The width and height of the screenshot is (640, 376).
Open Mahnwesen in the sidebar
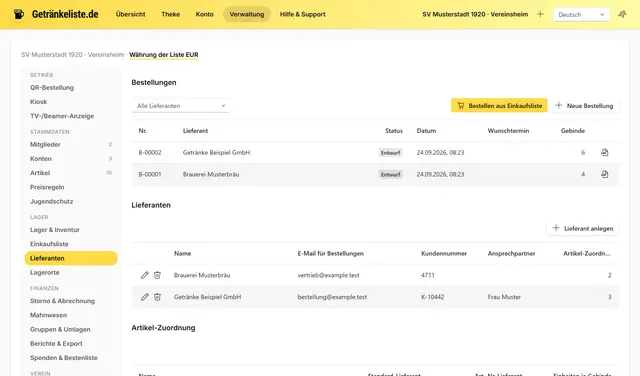[48, 315]
